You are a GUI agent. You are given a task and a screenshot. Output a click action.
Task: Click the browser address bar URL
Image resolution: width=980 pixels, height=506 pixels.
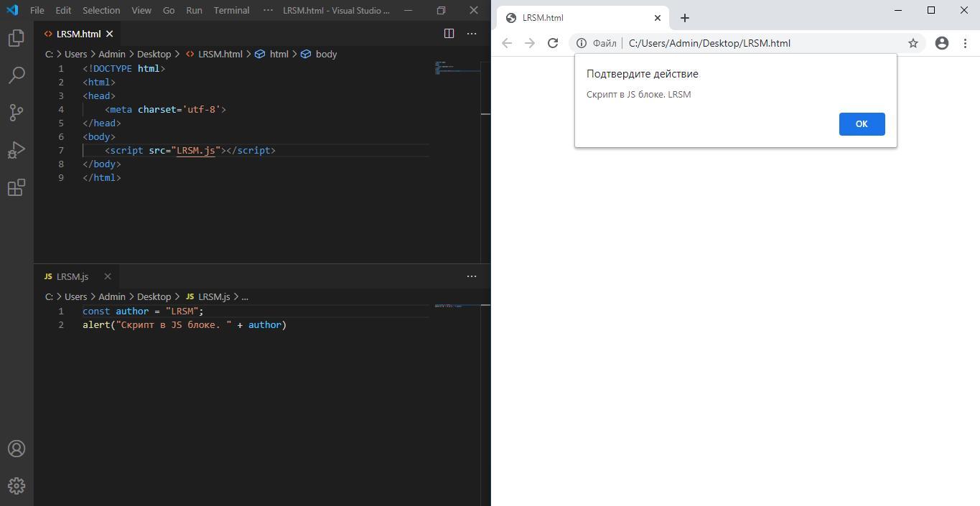(709, 43)
